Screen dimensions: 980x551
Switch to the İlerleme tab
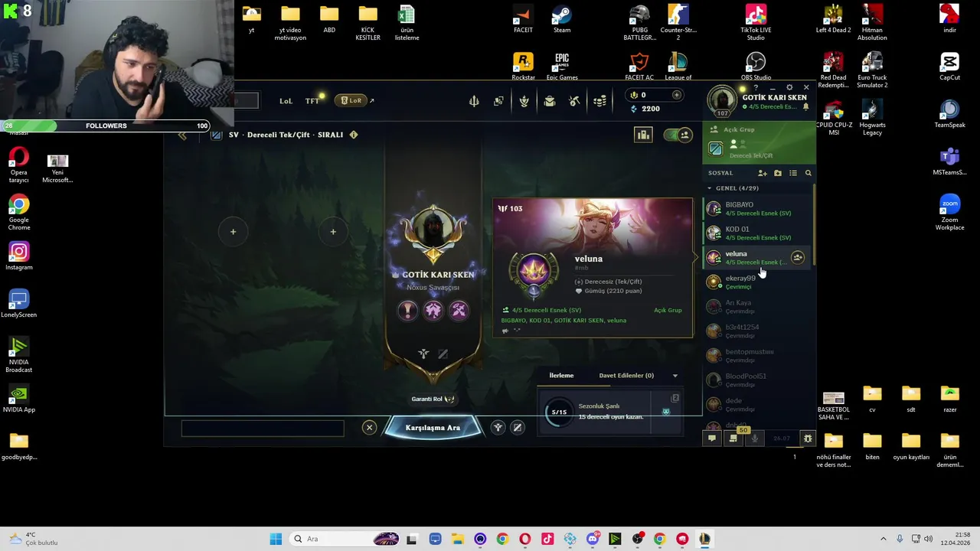(x=561, y=376)
